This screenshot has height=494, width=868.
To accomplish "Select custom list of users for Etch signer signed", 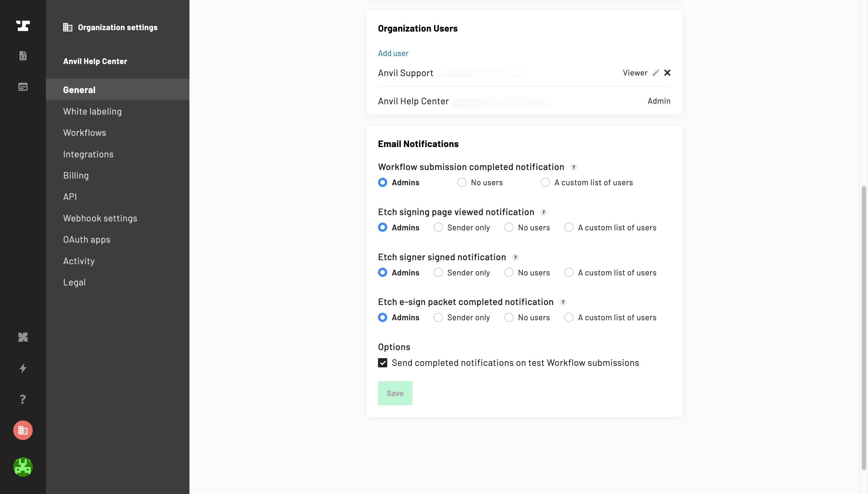I will click(x=569, y=273).
